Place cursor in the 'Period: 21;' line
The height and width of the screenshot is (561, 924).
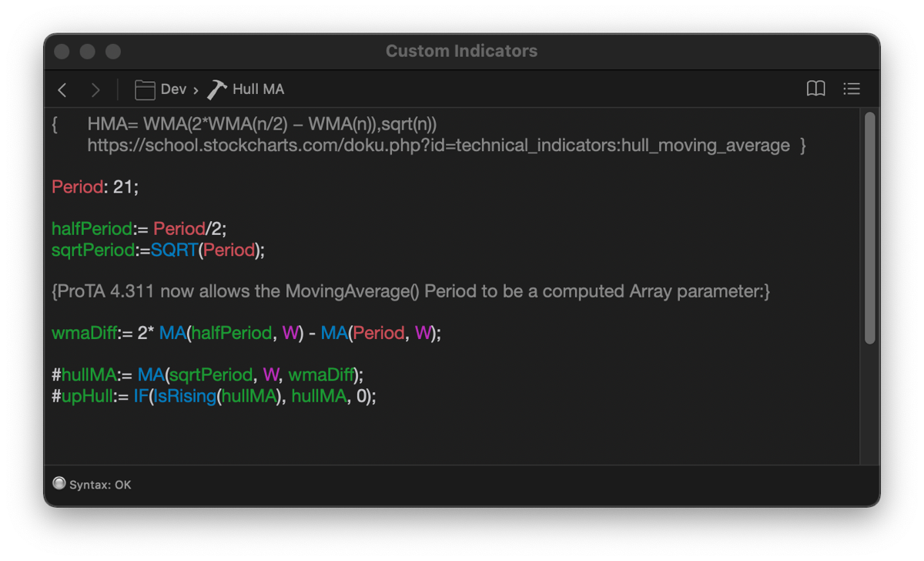(95, 186)
